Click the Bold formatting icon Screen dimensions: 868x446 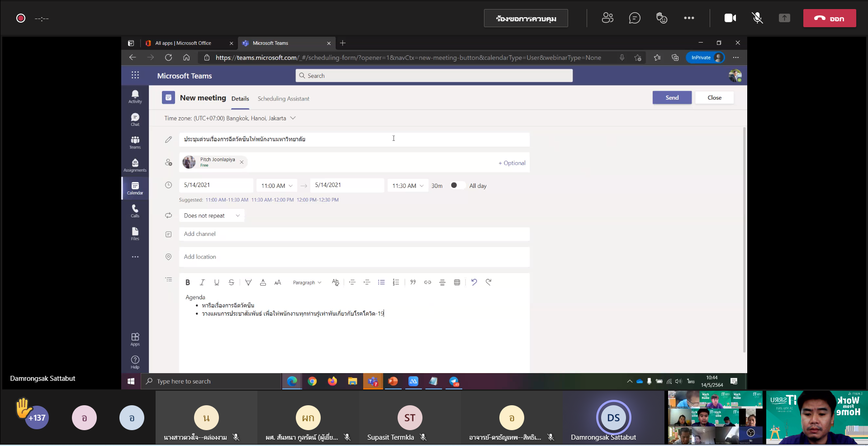[188, 283]
